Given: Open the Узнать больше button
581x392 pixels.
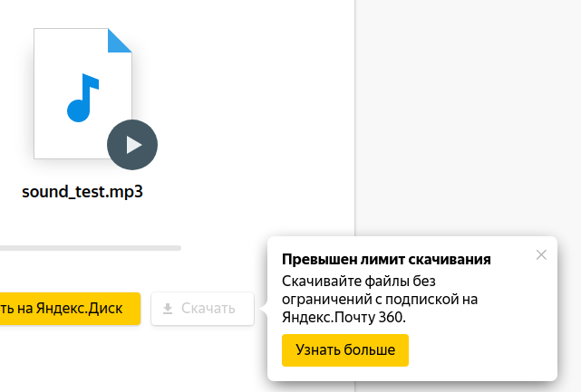Looking at the screenshot, I should [345, 350].
